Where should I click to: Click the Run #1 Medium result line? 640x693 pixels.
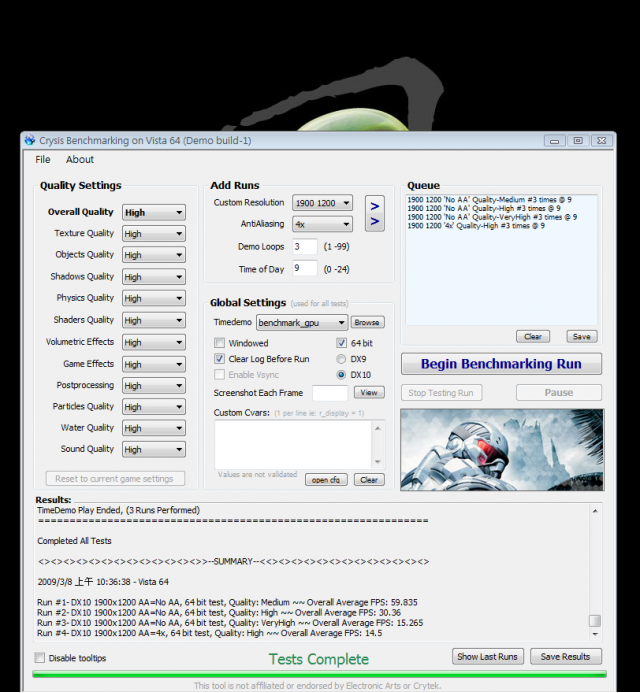click(227, 602)
